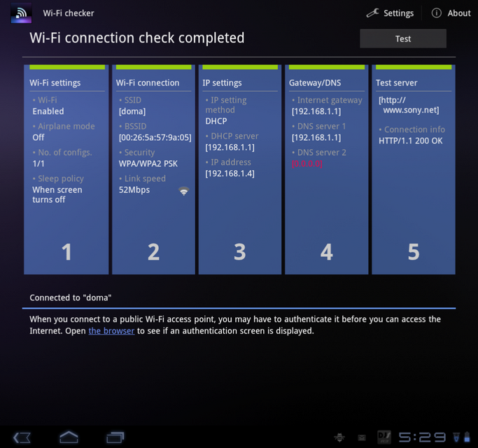Tap the battery status icon
The height and width of the screenshot is (448, 478).
pyautogui.click(x=467, y=437)
